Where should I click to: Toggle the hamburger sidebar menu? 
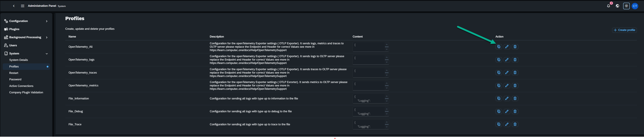point(23,6)
